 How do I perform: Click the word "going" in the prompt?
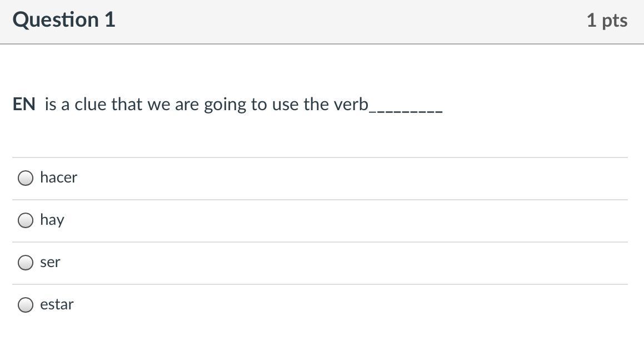[x=225, y=105]
